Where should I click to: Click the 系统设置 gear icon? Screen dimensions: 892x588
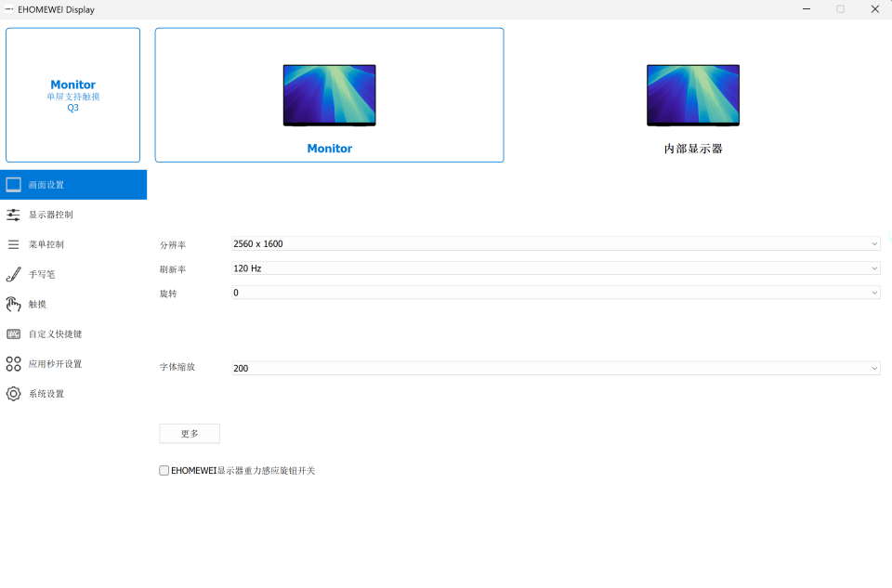13,394
